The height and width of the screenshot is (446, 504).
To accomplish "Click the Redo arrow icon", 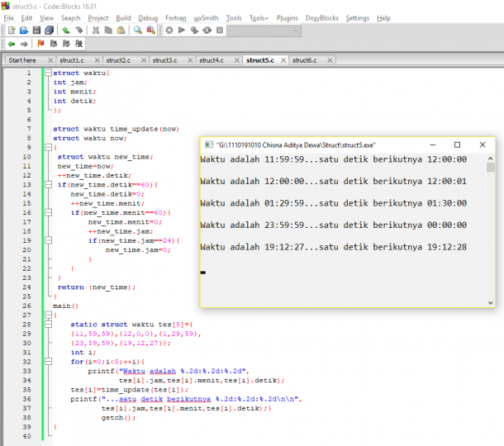I will (x=78, y=31).
